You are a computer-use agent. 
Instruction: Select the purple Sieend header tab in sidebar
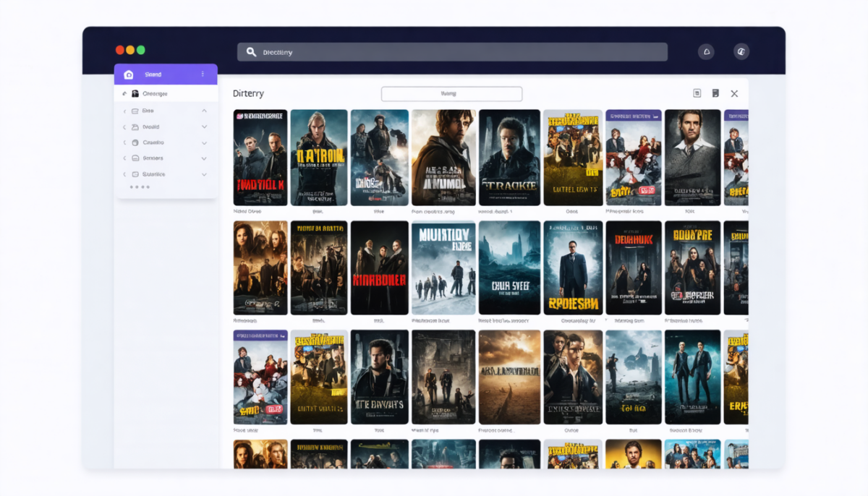166,74
